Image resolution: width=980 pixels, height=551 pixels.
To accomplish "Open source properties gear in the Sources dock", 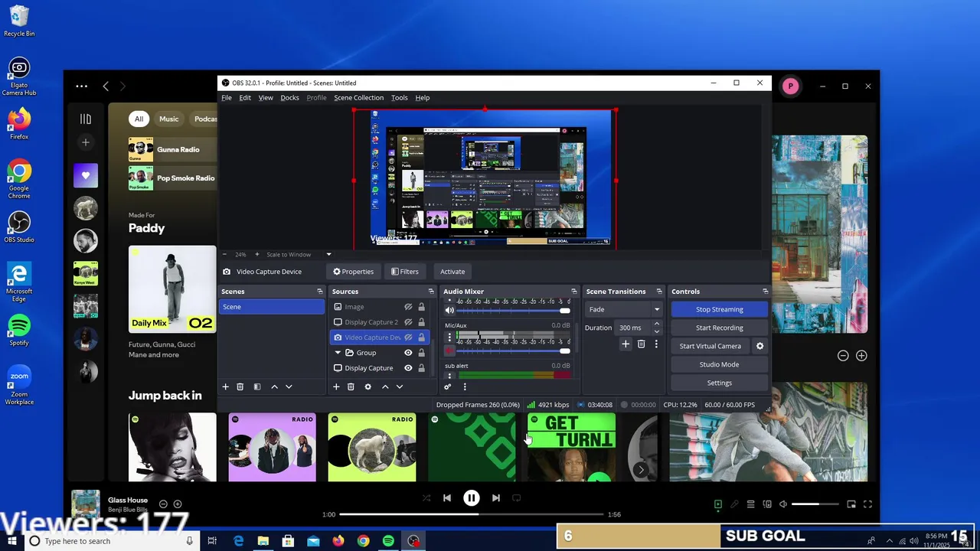I will click(x=367, y=386).
